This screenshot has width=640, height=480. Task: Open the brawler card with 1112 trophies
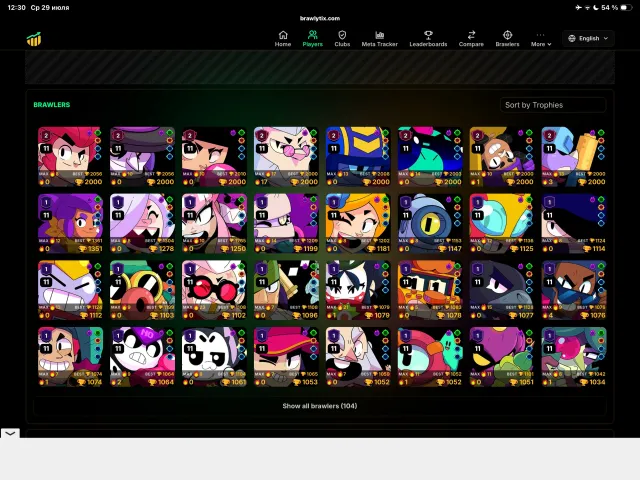tap(70, 290)
